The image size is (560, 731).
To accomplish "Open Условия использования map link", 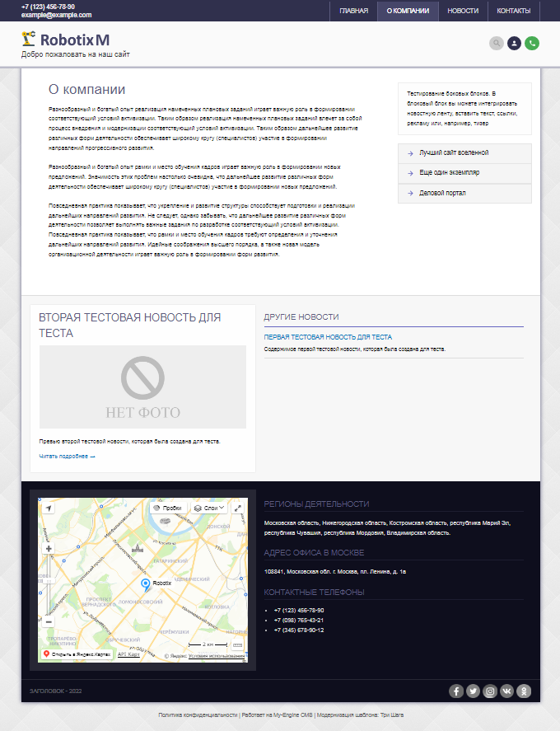I will [217, 656].
